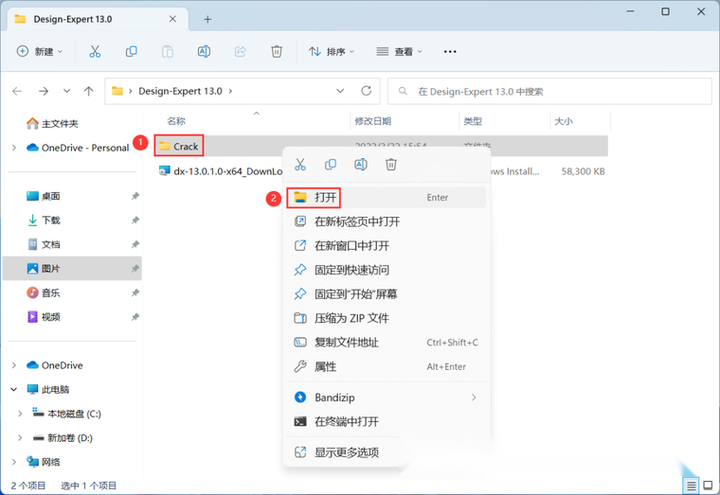This screenshot has height=495, width=720.
Task: Click the Delete trash icon in the toolbar
Action: pos(276,51)
